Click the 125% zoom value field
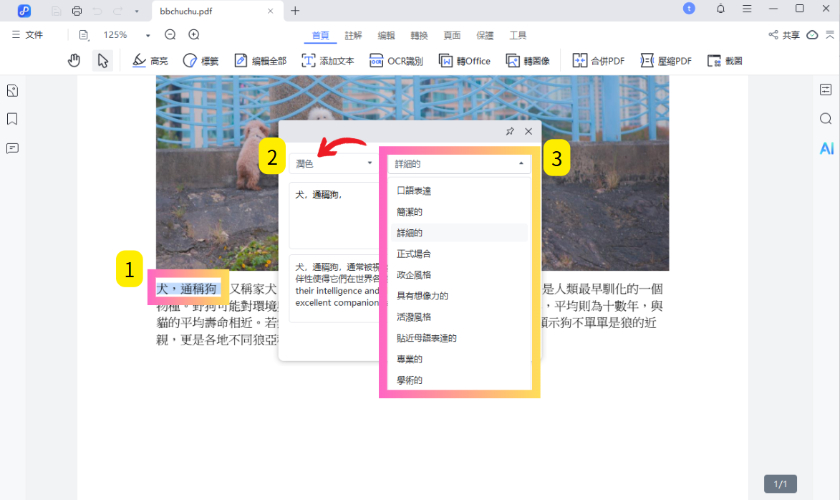The width and height of the screenshot is (840, 500). click(115, 35)
